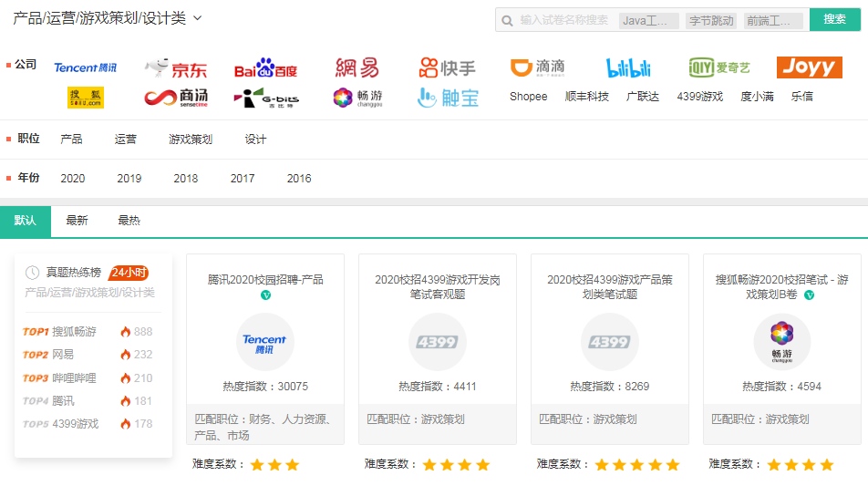Filter by Kuaishou 快手 logo
868x486 pixels.
tap(448, 68)
